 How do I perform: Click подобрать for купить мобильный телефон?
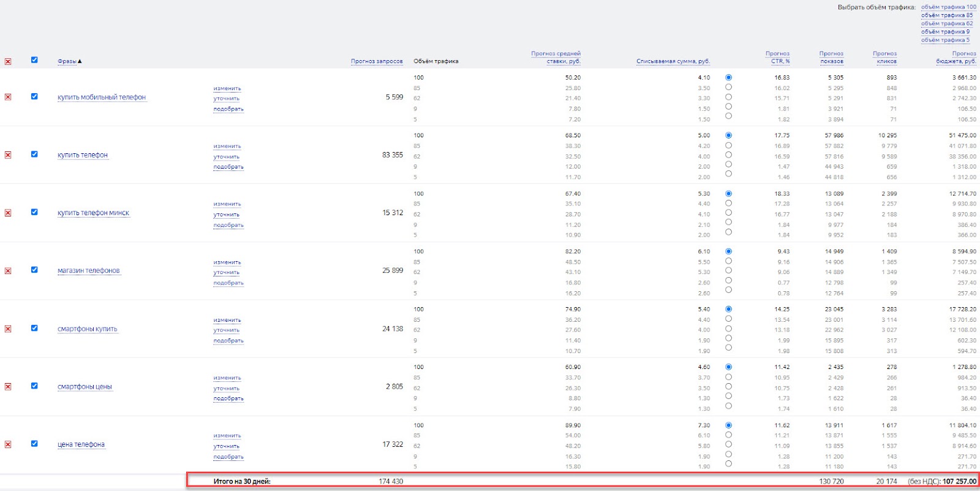[x=228, y=109]
